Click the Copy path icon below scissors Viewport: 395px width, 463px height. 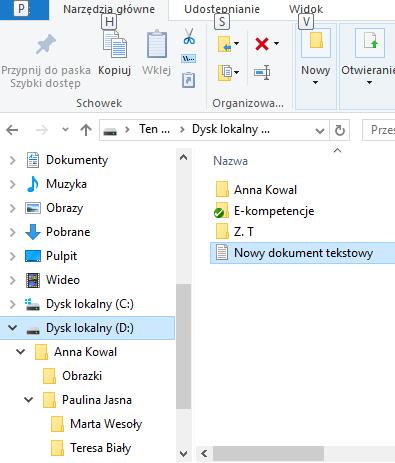[x=189, y=59]
